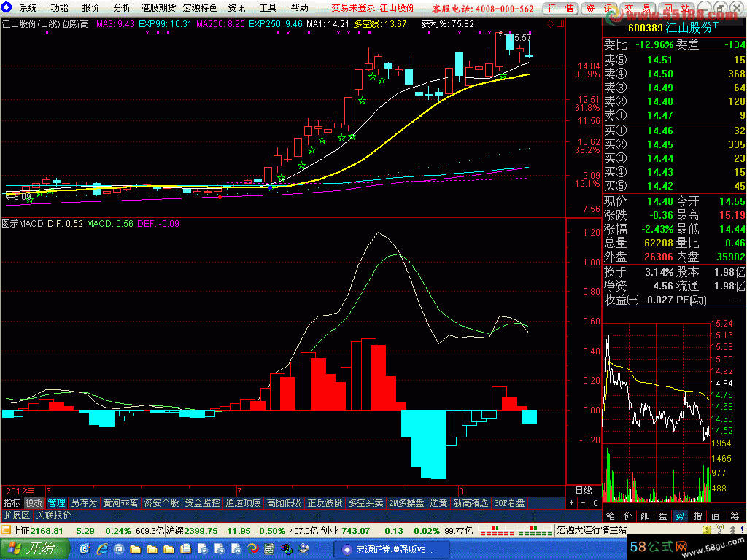Click the 交易未登录 login link
Viewport: 747px width, 560px height.
tap(353, 8)
